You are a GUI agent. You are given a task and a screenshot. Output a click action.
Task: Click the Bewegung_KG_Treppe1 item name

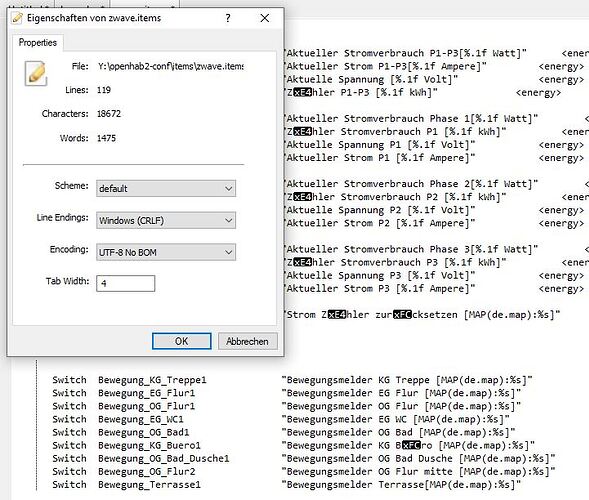point(152,380)
